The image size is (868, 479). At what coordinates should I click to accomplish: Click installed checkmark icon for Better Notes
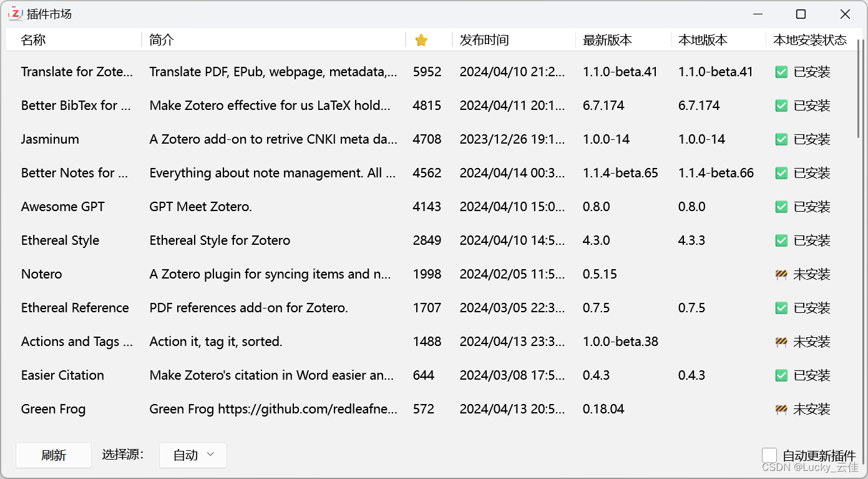781,173
